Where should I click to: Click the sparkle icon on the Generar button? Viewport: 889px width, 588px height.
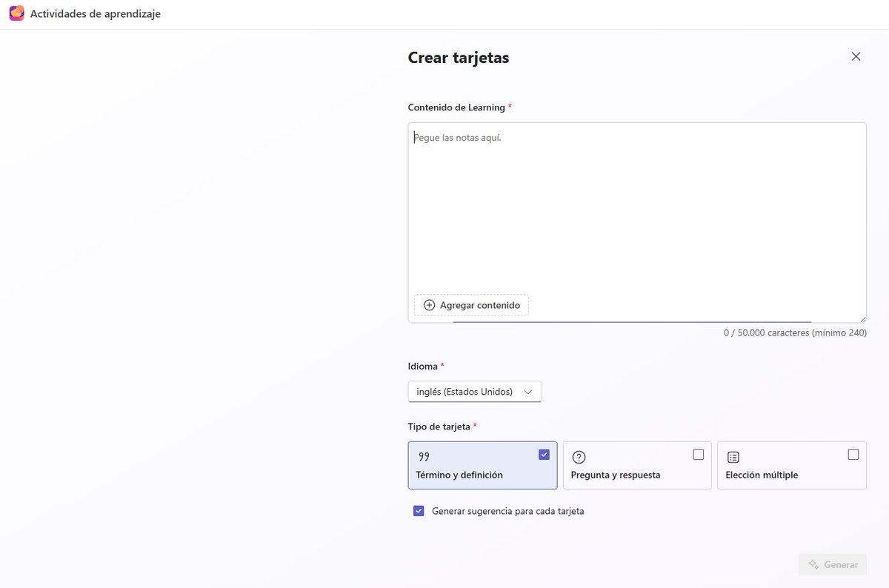pyautogui.click(x=813, y=564)
